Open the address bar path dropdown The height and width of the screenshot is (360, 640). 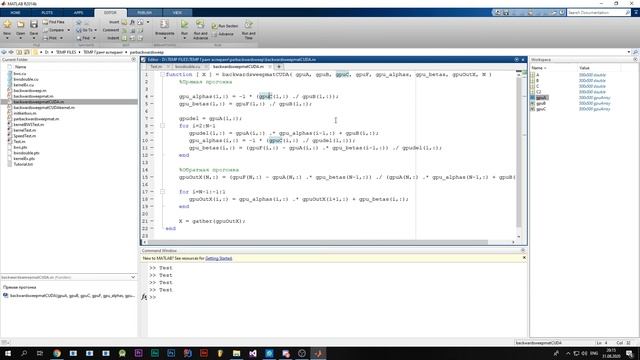pos(629,52)
